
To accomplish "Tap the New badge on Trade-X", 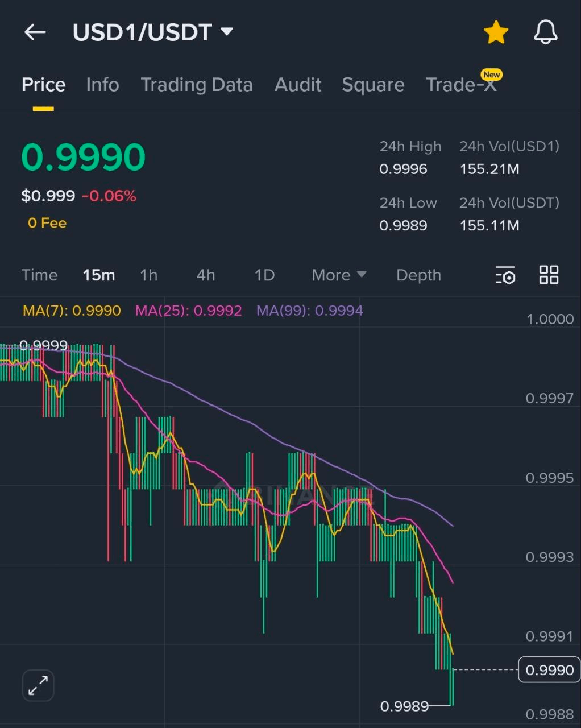I will pyautogui.click(x=492, y=75).
